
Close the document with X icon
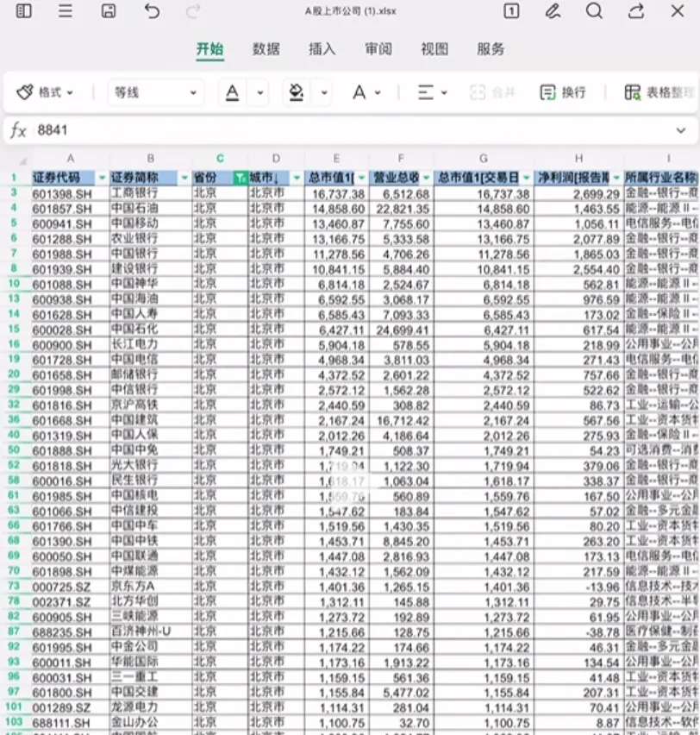[678, 10]
